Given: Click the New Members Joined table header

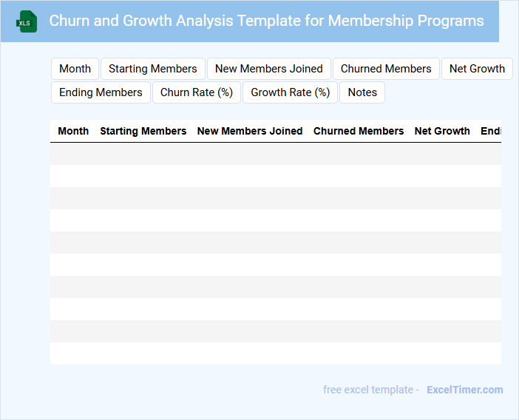Looking at the screenshot, I should (249, 131).
